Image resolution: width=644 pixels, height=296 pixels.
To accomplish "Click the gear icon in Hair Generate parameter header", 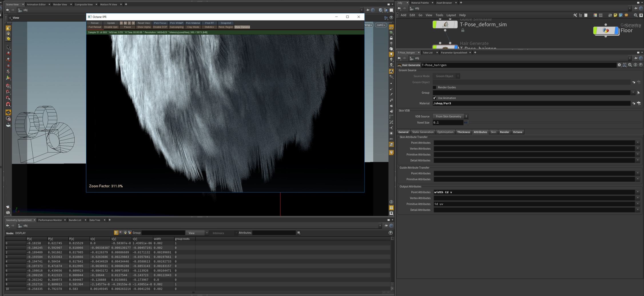I will (x=619, y=65).
